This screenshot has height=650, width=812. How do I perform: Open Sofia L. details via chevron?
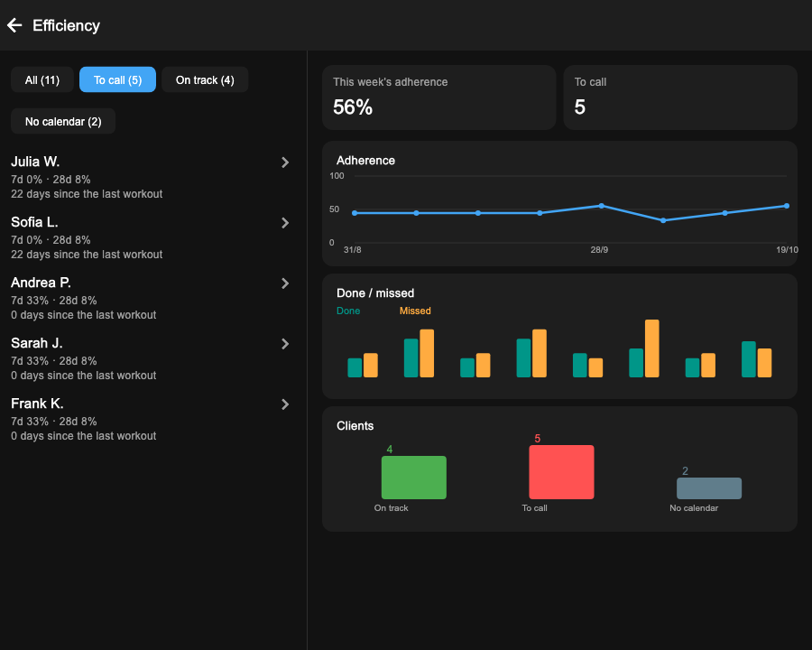point(285,223)
